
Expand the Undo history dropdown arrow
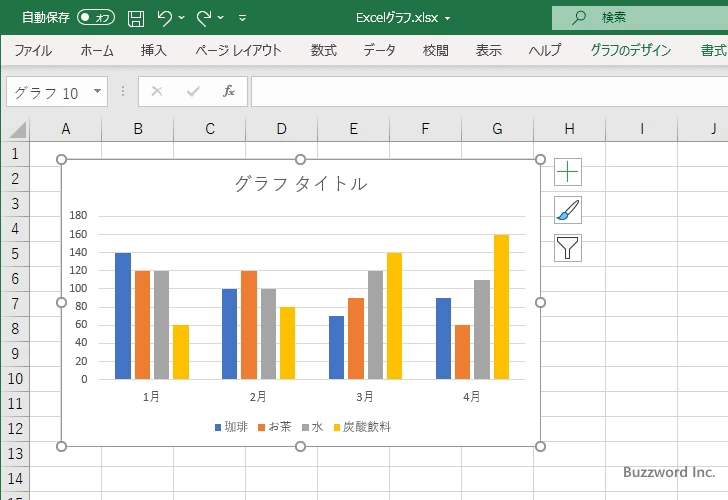(182, 18)
